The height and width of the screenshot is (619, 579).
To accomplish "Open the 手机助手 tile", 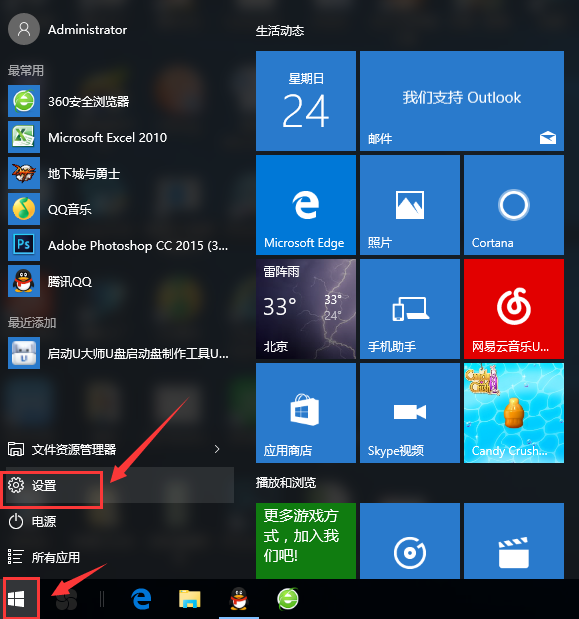I will [x=410, y=309].
